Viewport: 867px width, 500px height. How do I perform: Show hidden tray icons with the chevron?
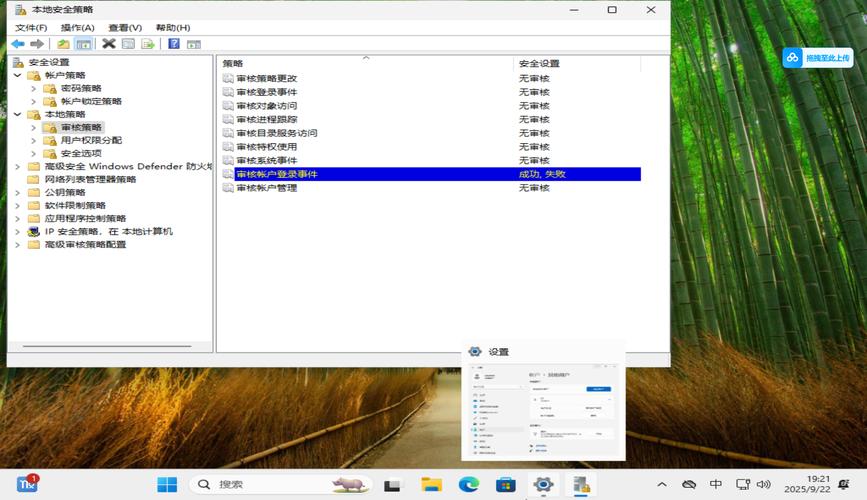point(662,485)
